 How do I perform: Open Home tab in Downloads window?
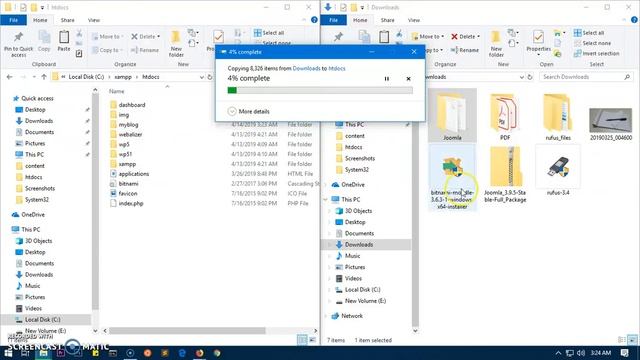360,20
